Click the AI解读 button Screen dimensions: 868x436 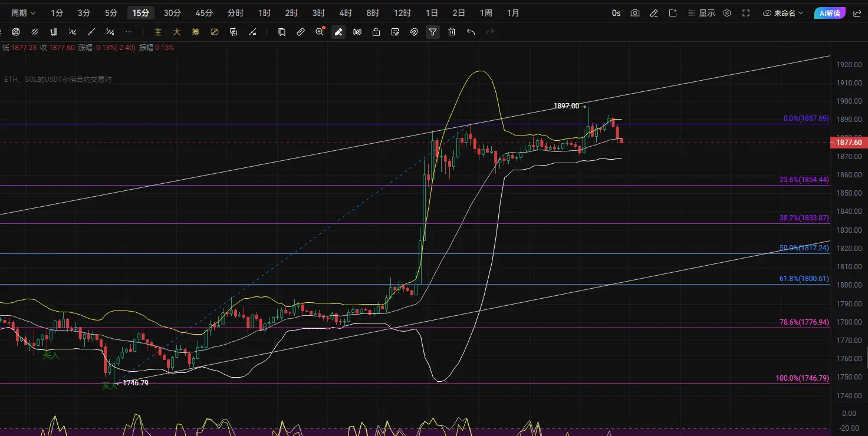pyautogui.click(x=830, y=13)
